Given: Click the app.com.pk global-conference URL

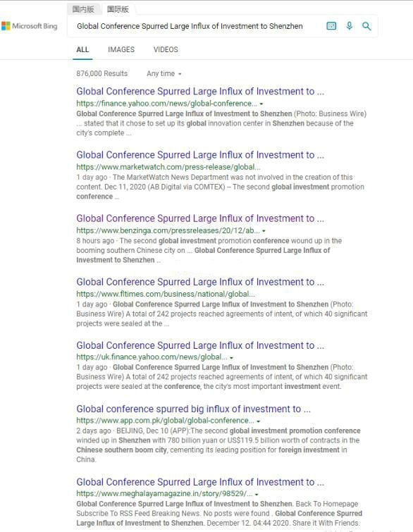Looking at the screenshot, I should (165, 421).
